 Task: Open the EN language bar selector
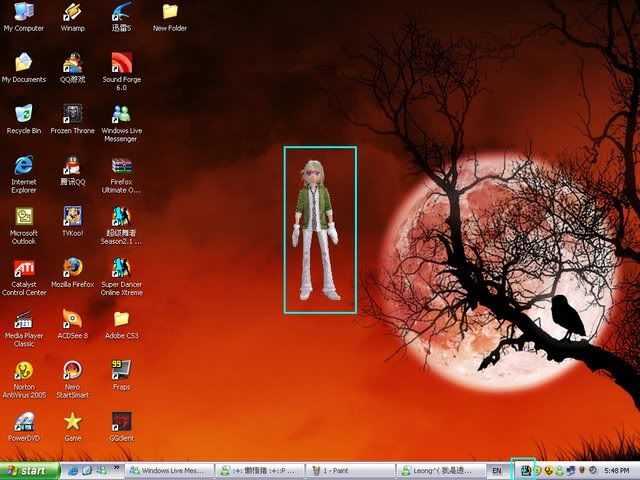tap(497, 471)
